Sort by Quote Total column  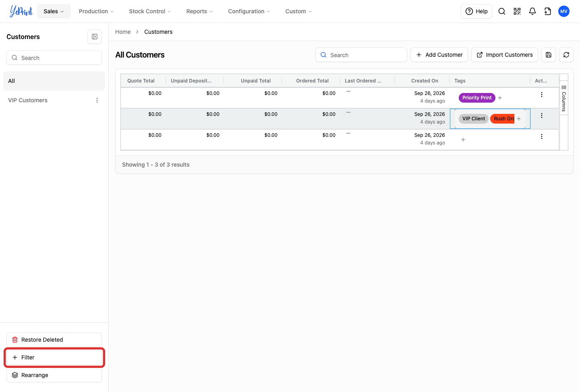[141, 81]
